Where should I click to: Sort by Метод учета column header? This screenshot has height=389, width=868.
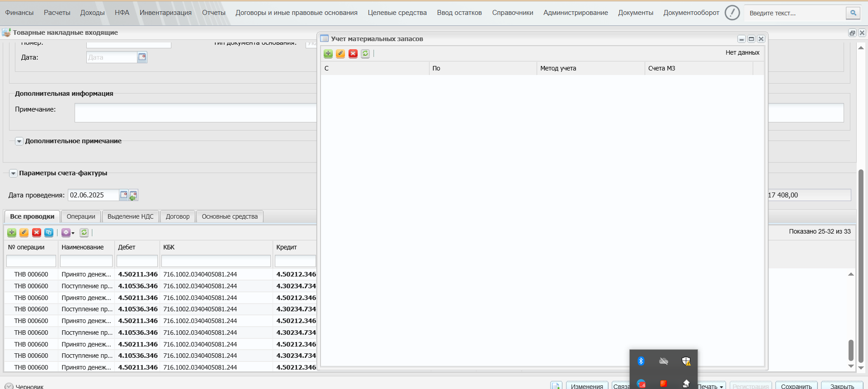(x=590, y=68)
